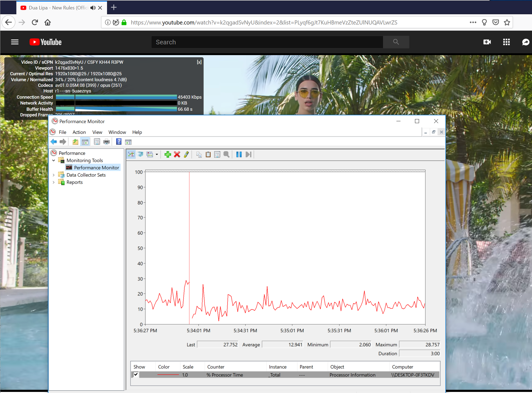Pause the display with Freeze Display button
Screen dimensions: 532x393
pyautogui.click(x=239, y=154)
